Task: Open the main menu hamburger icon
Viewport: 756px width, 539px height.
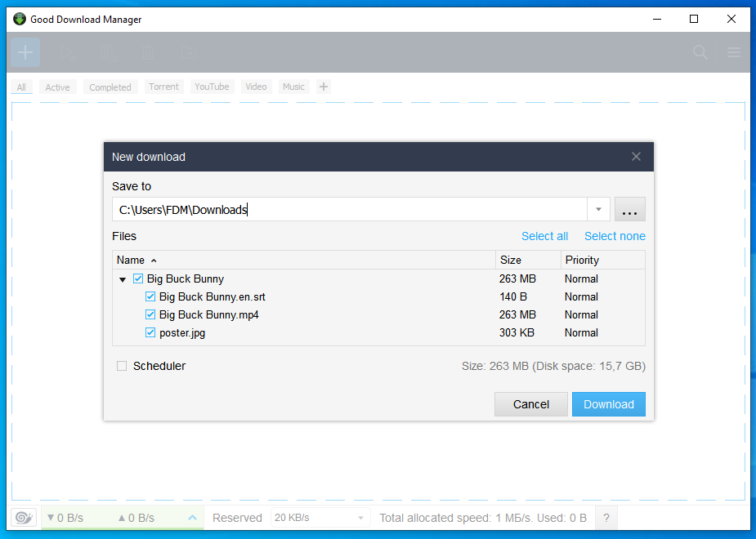Action: coord(733,51)
